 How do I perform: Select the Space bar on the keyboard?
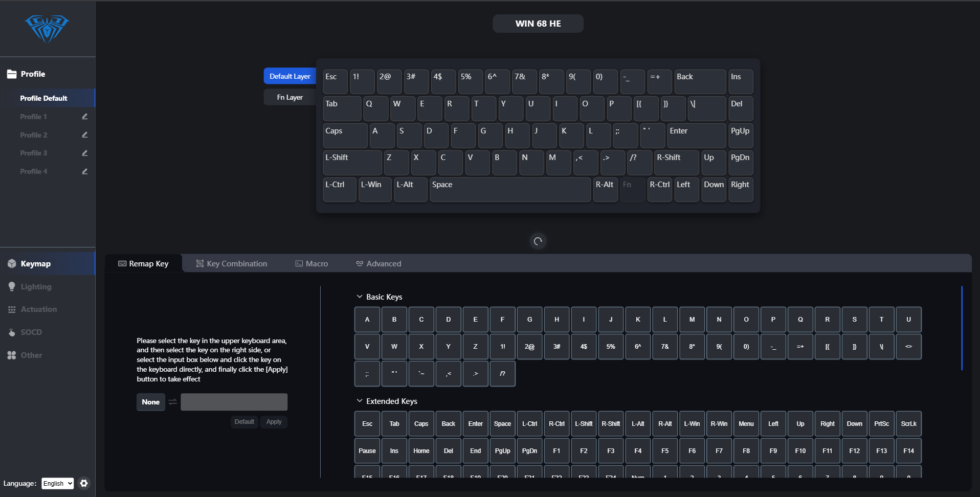[510, 190]
